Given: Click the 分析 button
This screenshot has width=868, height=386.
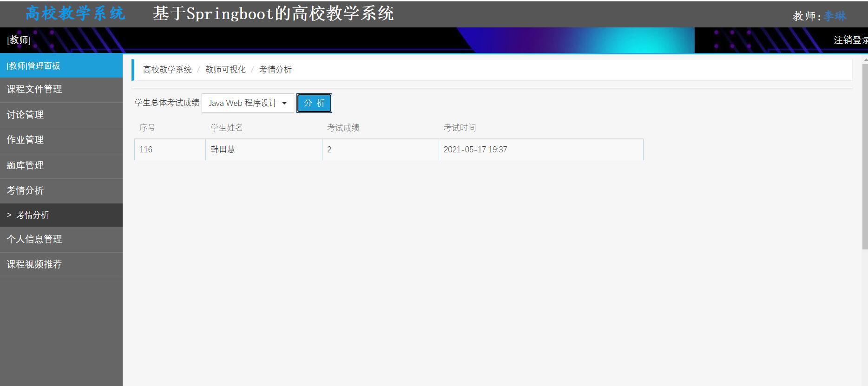Looking at the screenshot, I should [314, 103].
